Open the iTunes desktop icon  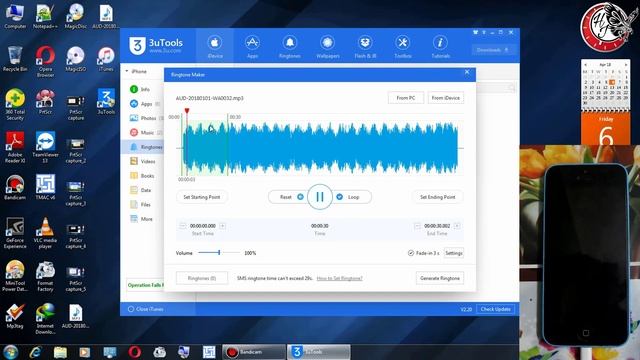tap(106, 59)
